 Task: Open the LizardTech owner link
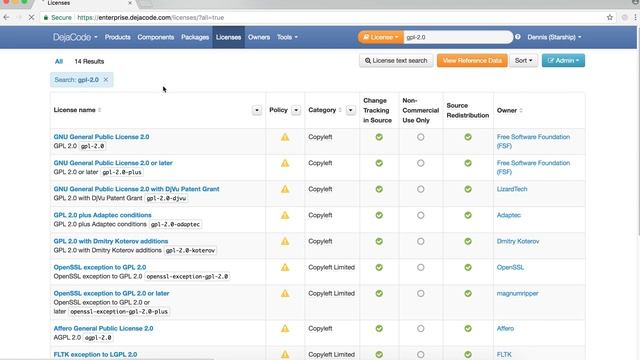[x=512, y=189]
